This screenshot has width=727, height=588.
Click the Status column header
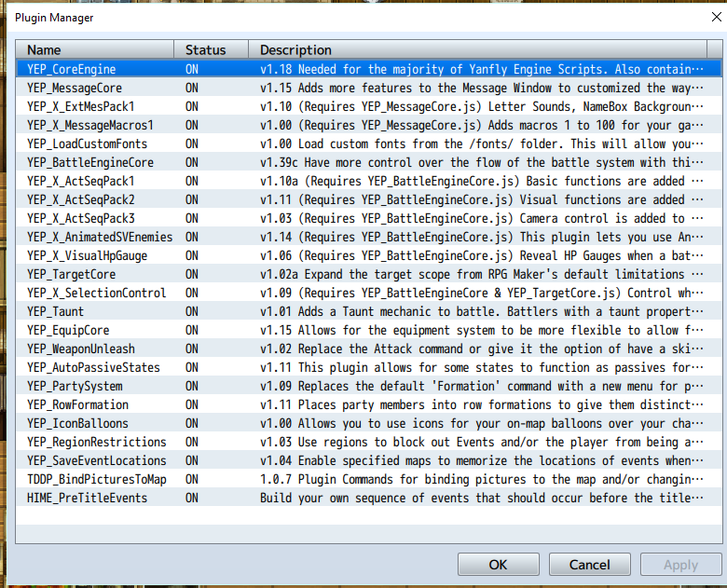point(211,49)
